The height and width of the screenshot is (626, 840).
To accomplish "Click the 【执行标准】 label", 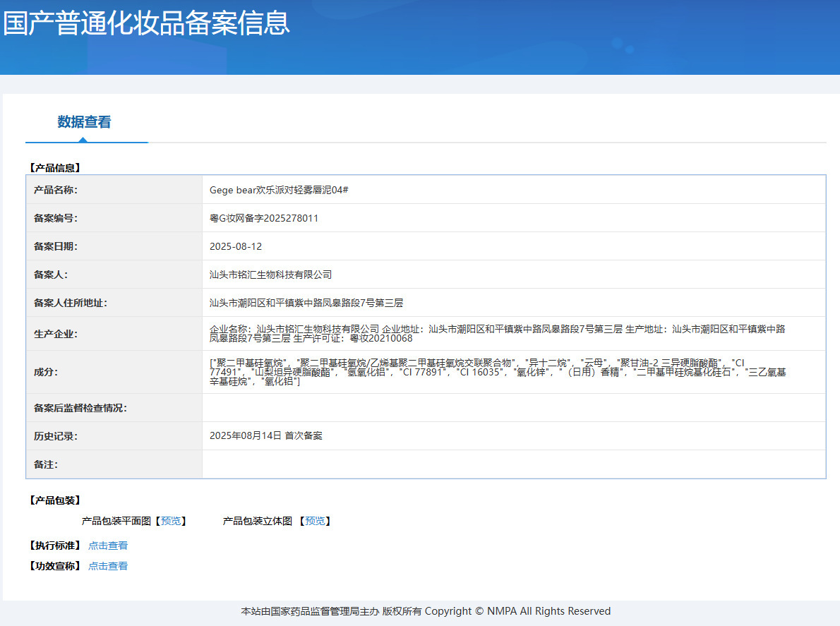I will tap(54, 546).
